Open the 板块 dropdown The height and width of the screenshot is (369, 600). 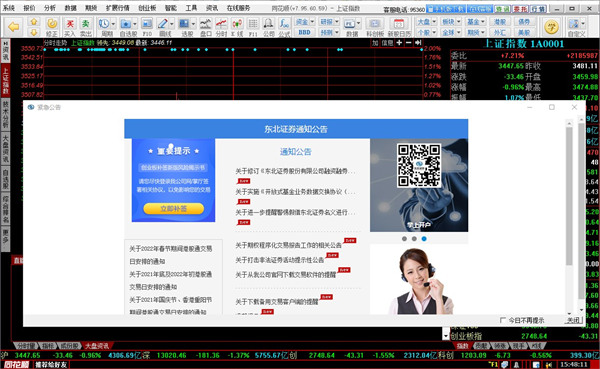451,22
